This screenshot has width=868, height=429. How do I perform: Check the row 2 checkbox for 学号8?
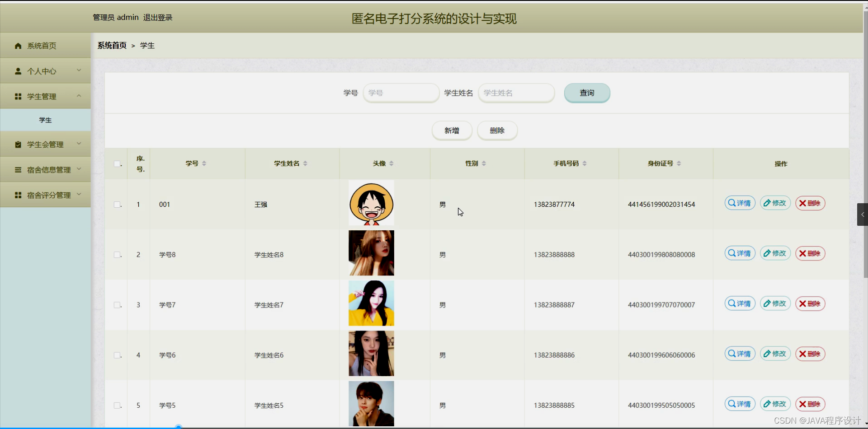tap(117, 255)
